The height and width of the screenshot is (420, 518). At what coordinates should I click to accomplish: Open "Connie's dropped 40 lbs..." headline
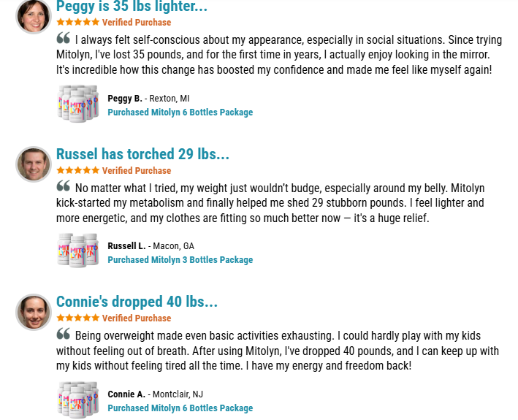(x=137, y=302)
